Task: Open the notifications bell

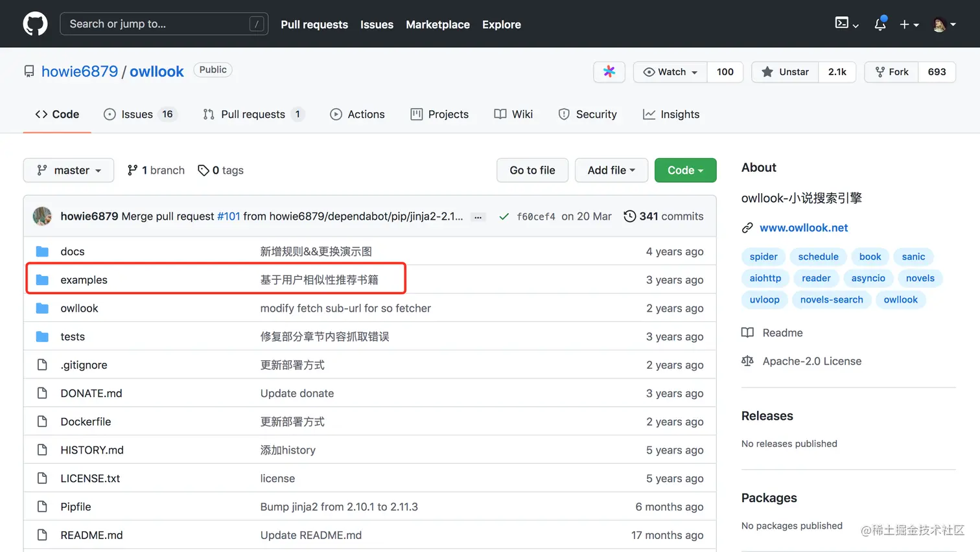Action: (880, 24)
